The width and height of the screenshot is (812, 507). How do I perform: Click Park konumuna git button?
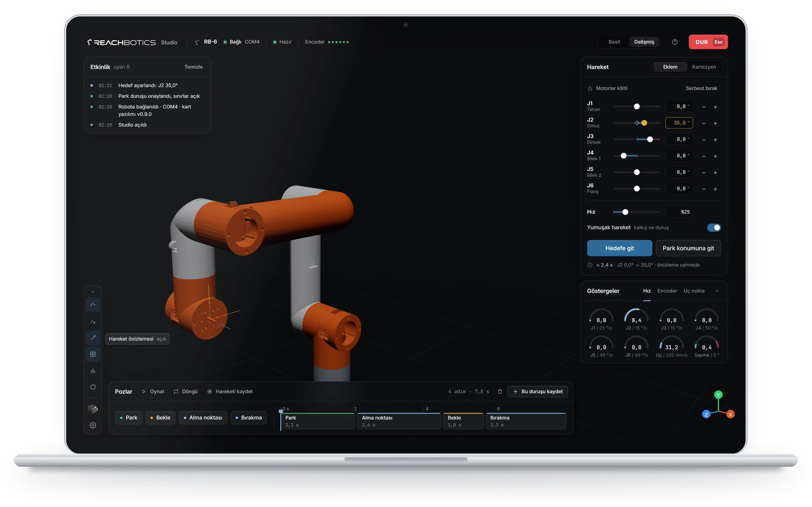click(688, 248)
